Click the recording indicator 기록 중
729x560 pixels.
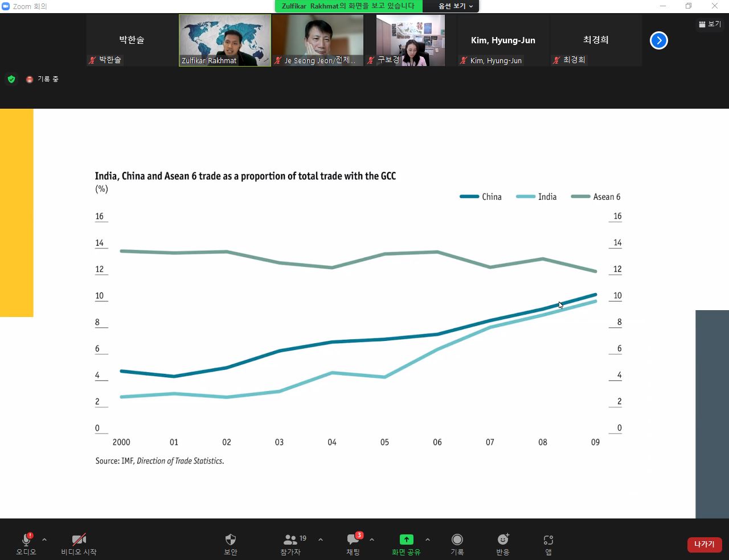43,79
